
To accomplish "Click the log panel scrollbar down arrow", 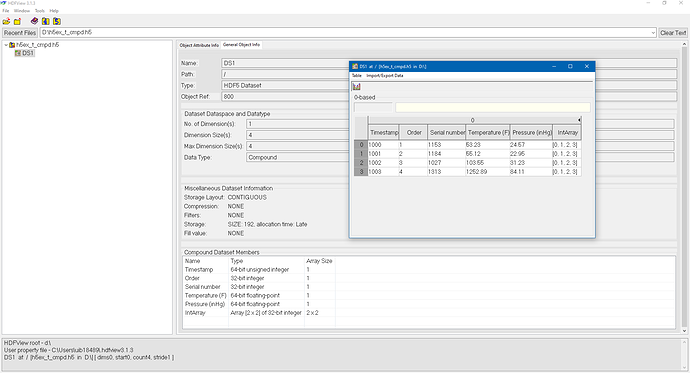I will click(684, 368).
